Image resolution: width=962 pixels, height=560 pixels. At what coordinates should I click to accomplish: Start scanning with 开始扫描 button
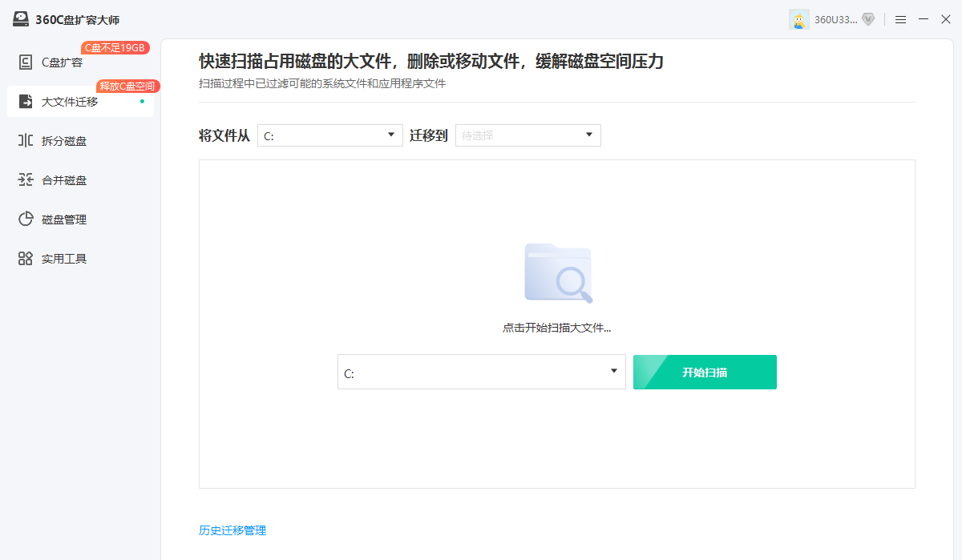click(x=705, y=373)
